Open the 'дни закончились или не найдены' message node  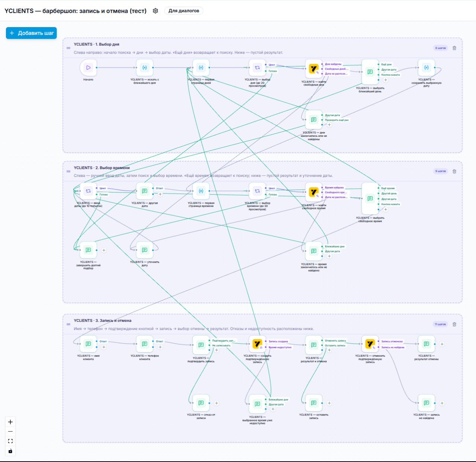pos(313,119)
